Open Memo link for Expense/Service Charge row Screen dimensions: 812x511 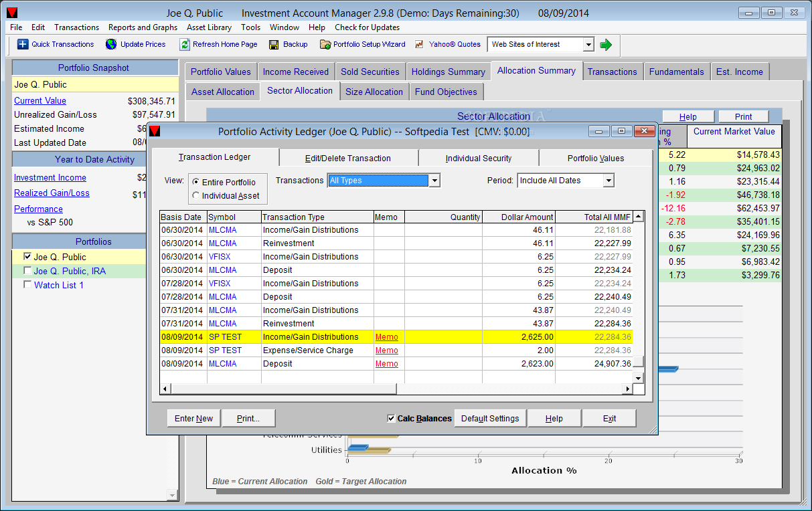(387, 350)
